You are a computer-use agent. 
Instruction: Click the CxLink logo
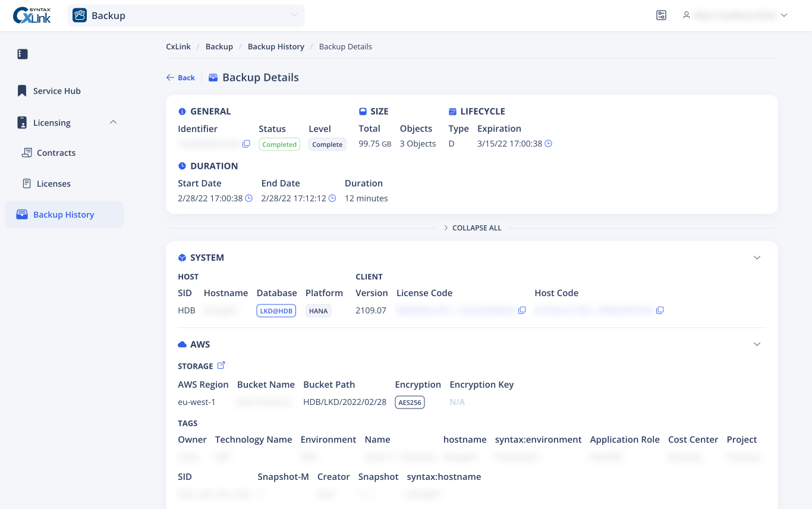pyautogui.click(x=32, y=15)
